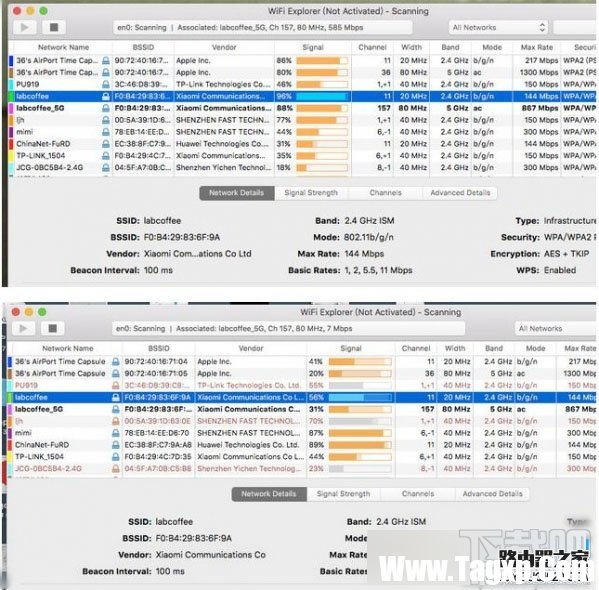The height and width of the screenshot is (590, 599).
Task: Sort by Mode column in top window
Action: tap(492, 47)
